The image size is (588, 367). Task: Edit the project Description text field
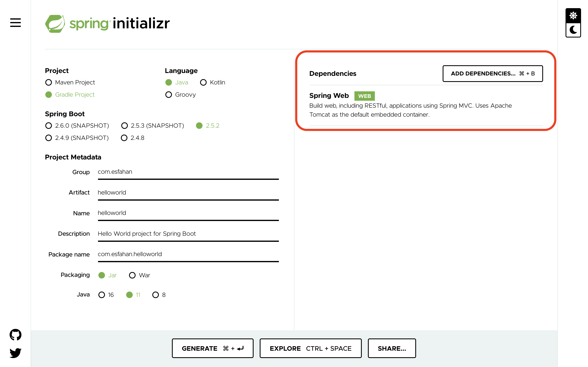(187, 233)
